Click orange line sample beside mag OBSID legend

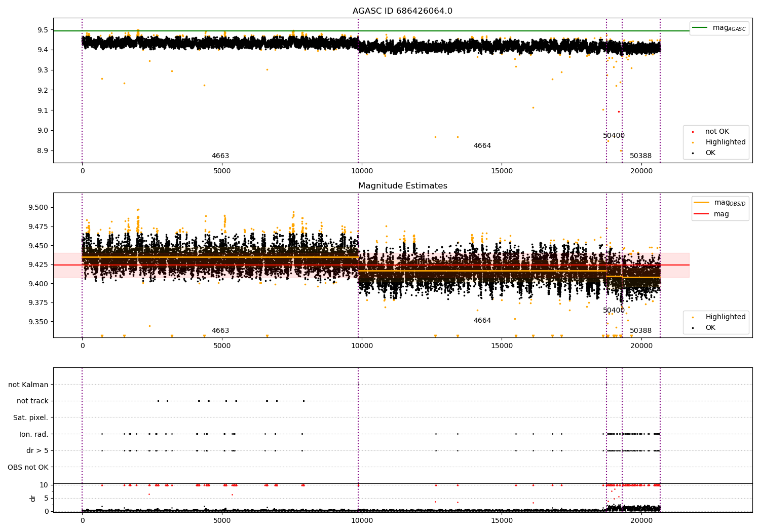[702, 202]
